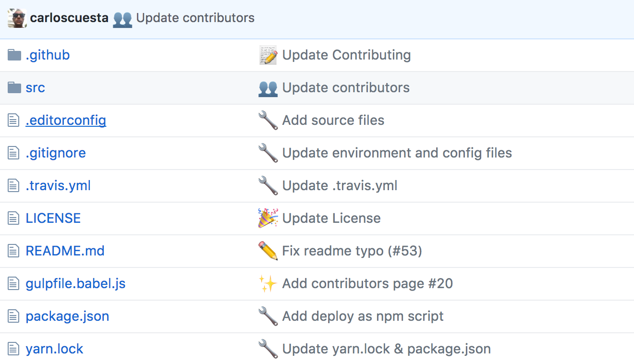Click the wrench emoji beside Update yarn.lock commit
Screen dimensions: 634x364
coord(268,349)
